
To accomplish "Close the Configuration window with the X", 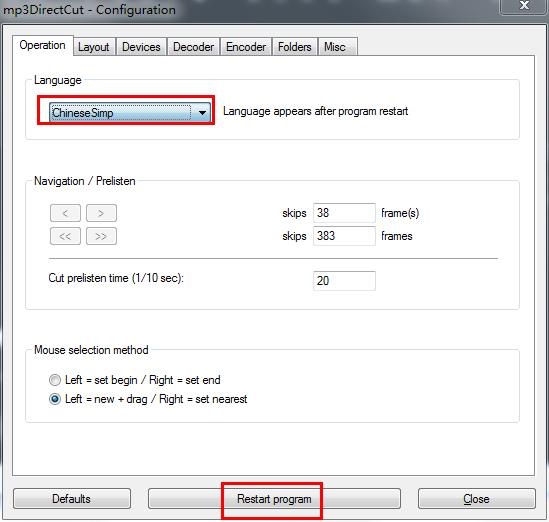I will 524,6.
